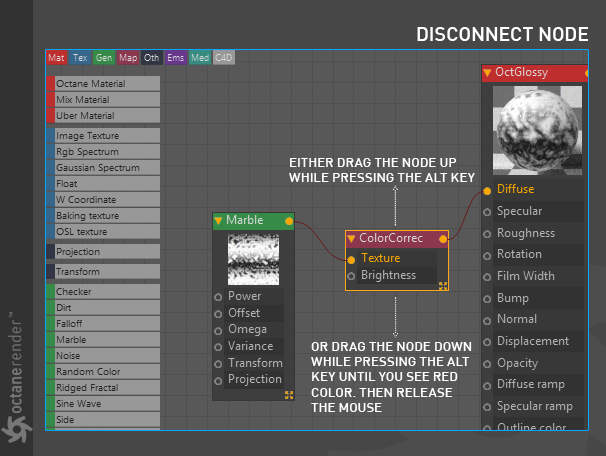Select the OctGlossy material preview sphere
606x456 pixels.
tap(537, 130)
